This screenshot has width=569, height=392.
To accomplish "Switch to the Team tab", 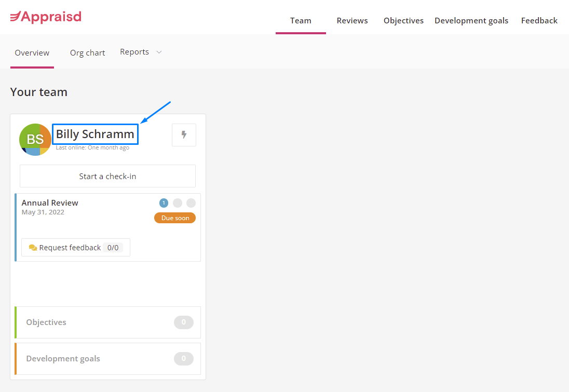I will click(x=301, y=21).
